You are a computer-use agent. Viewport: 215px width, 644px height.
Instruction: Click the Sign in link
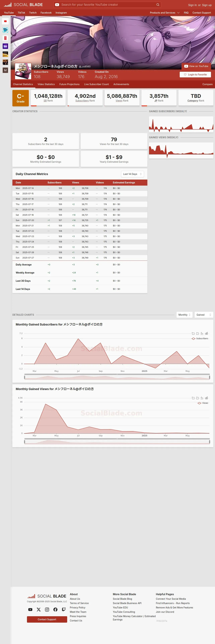click(192, 5)
